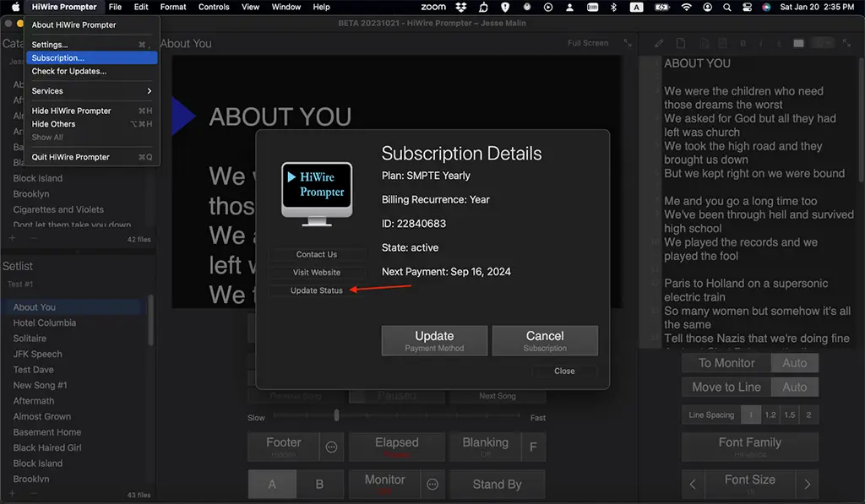865x504 pixels.
Task: Click the text color icon in editor toolbar
Action: pyautogui.click(x=778, y=43)
